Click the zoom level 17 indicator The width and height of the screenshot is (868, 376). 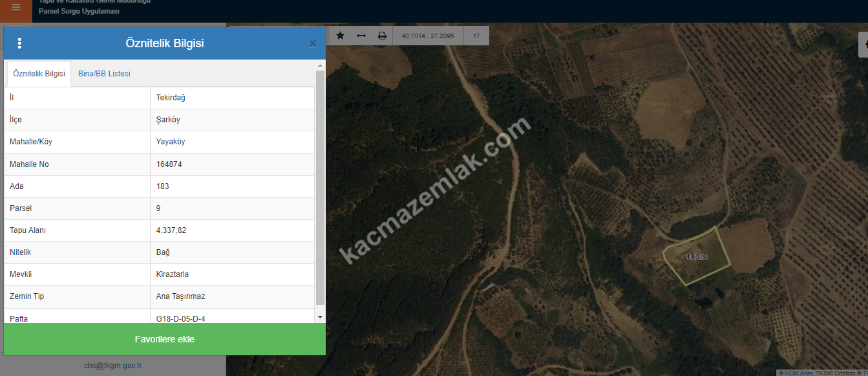pos(476,36)
